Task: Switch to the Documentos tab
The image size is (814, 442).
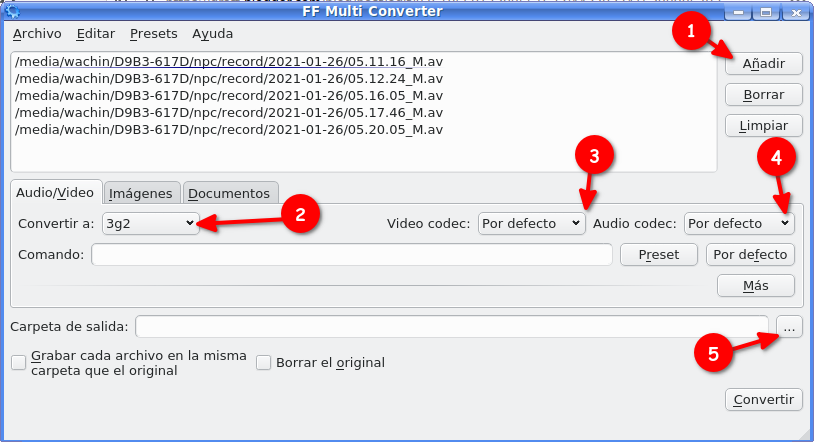Action: pos(230,193)
